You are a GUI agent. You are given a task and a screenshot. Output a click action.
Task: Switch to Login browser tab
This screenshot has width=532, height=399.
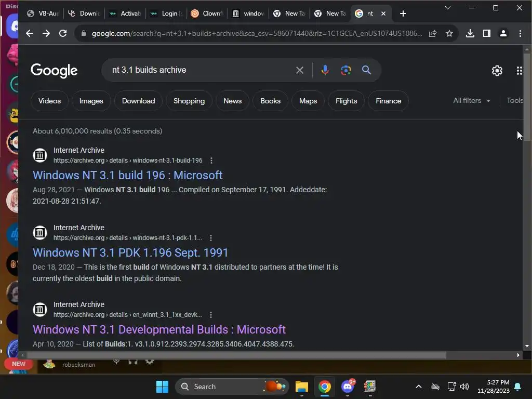click(x=166, y=14)
